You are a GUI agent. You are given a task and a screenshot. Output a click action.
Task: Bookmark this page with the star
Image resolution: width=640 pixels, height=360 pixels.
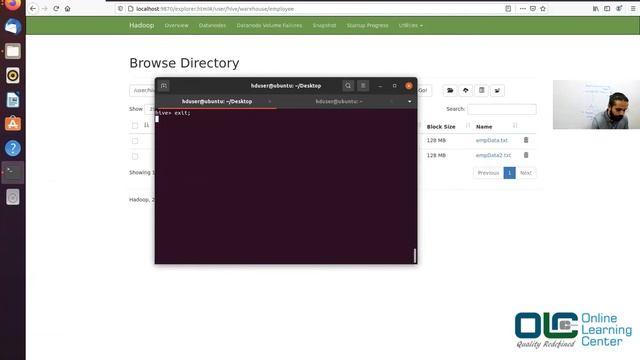click(x=543, y=9)
